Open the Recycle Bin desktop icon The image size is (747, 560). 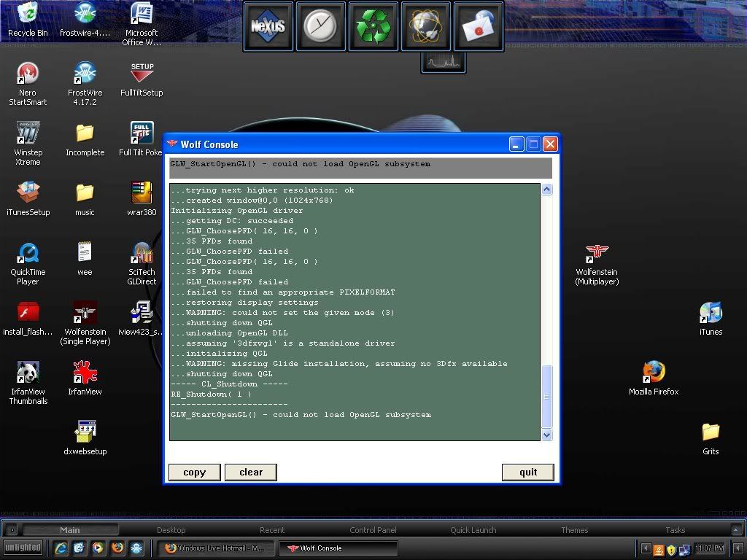tap(28, 20)
